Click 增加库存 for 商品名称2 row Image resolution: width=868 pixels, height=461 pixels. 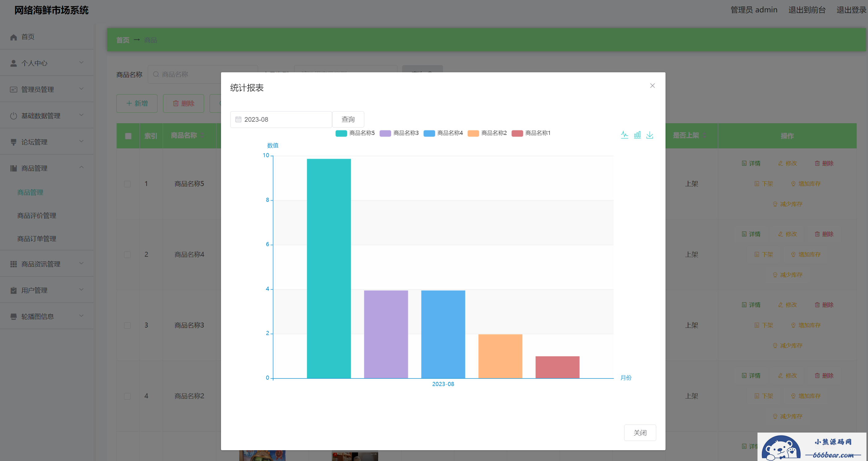pos(806,396)
